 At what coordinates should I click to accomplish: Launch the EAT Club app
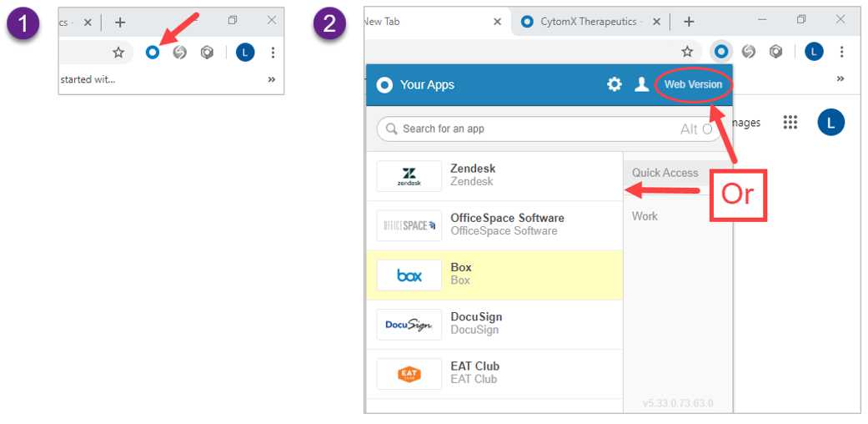click(x=494, y=374)
